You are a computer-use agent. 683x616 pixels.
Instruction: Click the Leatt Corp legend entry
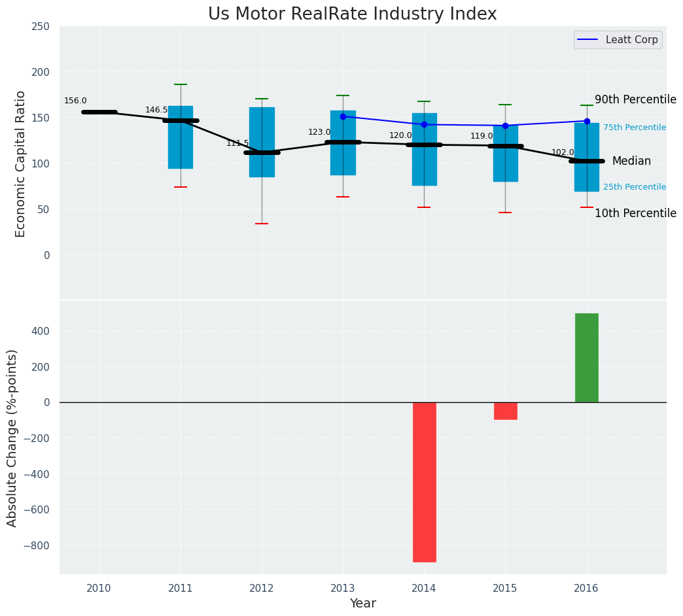click(x=618, y=40)
